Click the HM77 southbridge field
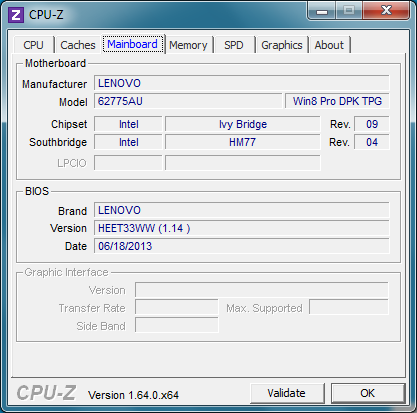The height and width of the screenshot is (413, 417). [x=243, y=142]
